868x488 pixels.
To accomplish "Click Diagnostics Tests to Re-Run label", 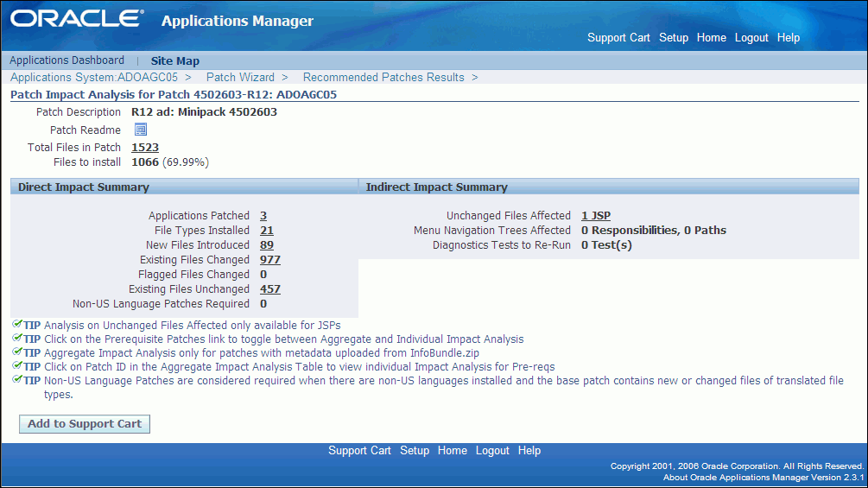I will click(x=502, y=245).
